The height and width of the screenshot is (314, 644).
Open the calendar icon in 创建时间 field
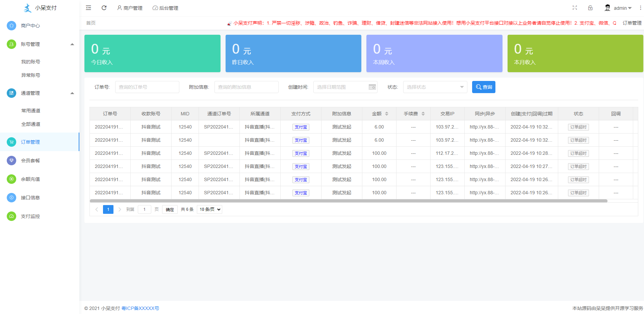click(371, 87)
